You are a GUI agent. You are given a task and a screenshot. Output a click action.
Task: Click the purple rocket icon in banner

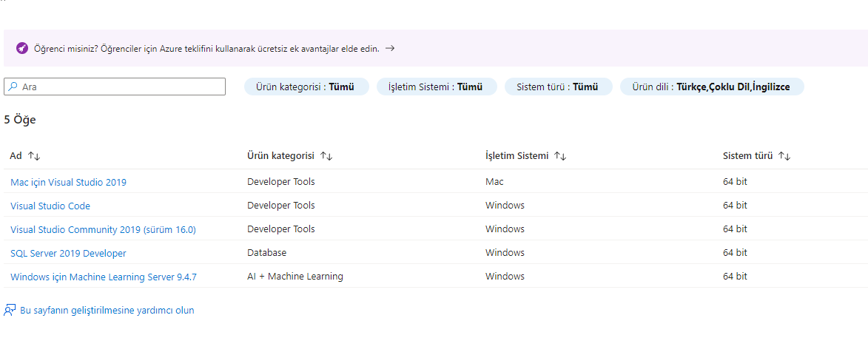22,48
